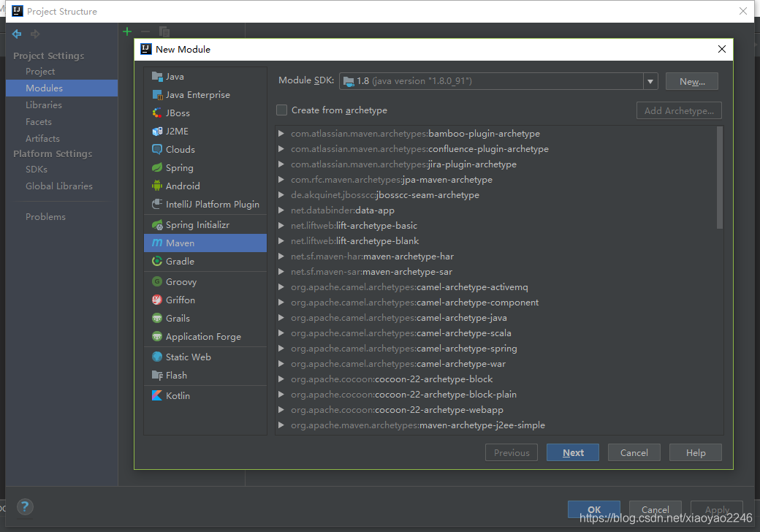Expand camel-archetype-activemq entry

[x=281, y=287]
